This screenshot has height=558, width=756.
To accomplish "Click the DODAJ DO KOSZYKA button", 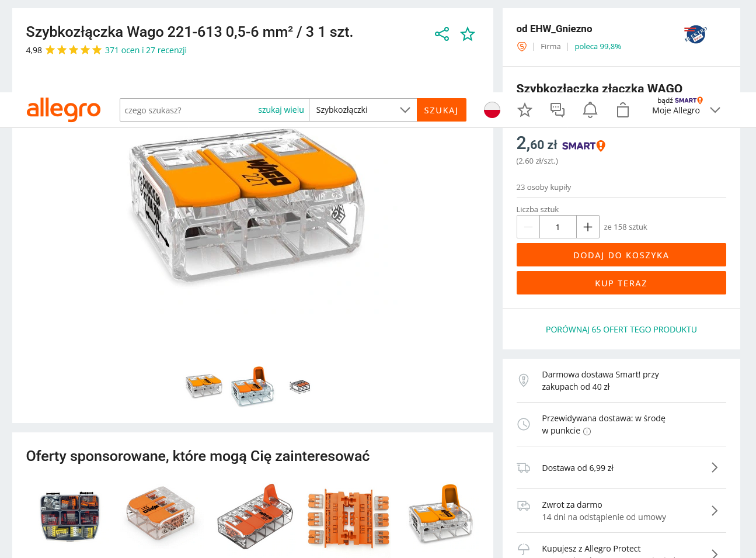I will [621, 255].
